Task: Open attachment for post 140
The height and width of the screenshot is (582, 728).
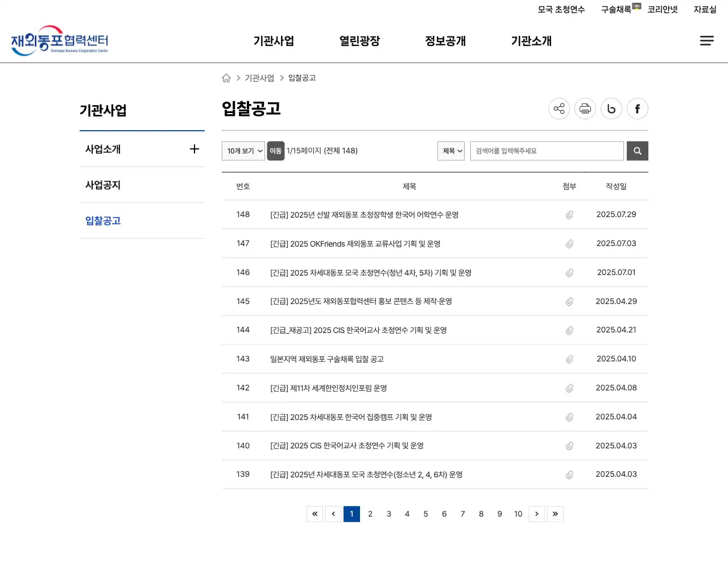Action: tap(569, 446)
